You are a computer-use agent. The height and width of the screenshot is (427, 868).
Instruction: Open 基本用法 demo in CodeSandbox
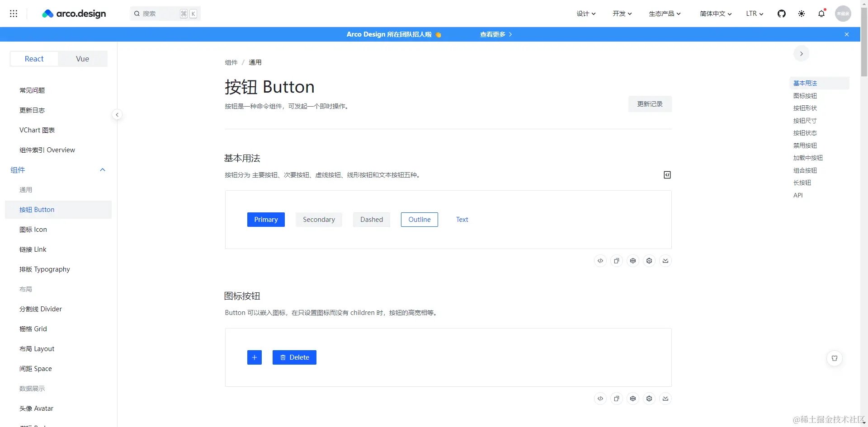(x=649, y=261)
